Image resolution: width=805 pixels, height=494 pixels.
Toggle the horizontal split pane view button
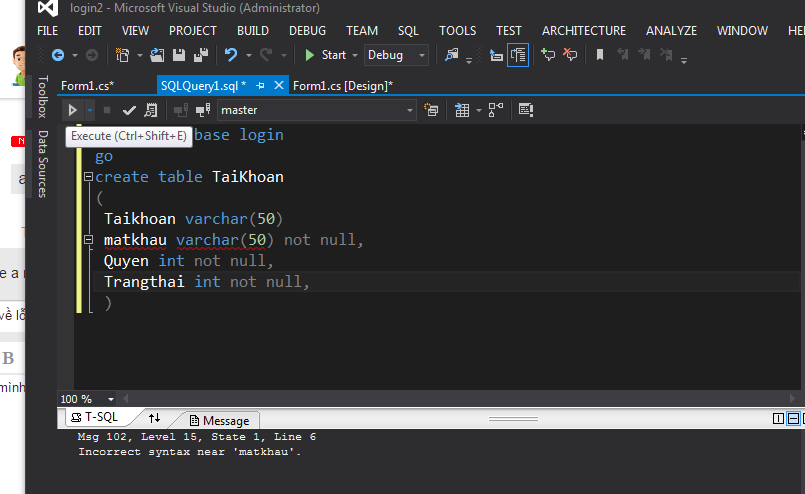point(794,419)
